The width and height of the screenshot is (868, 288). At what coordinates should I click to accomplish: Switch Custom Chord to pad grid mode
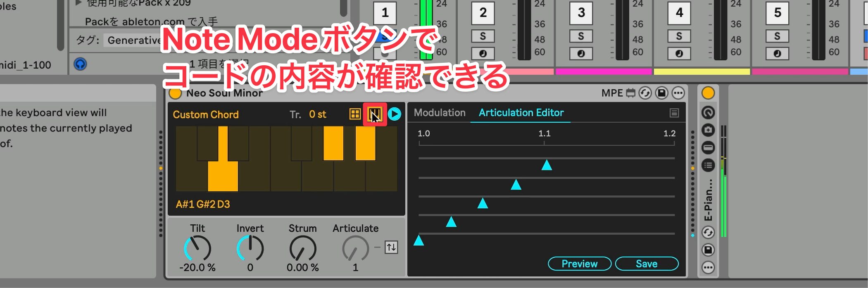point(355,114)
